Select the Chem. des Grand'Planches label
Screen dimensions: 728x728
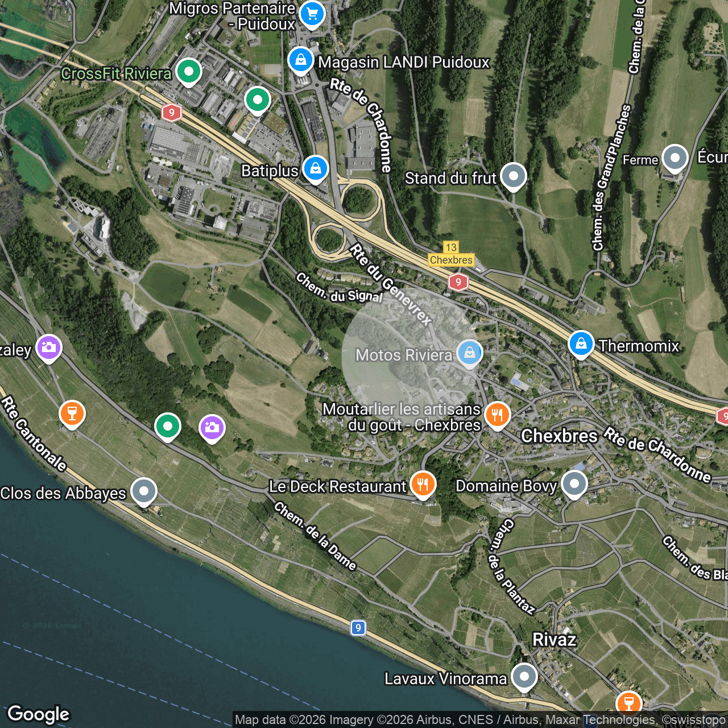click(611, 177)
